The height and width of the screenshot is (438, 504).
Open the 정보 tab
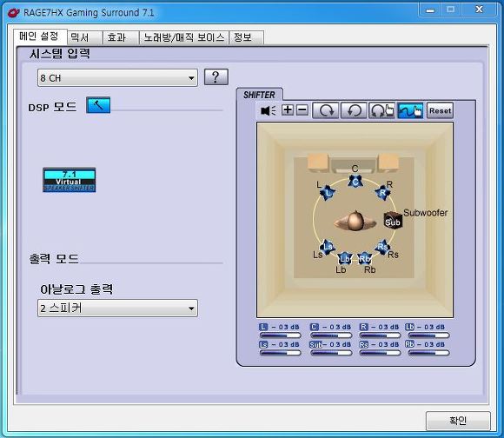(x=246, y=37)
